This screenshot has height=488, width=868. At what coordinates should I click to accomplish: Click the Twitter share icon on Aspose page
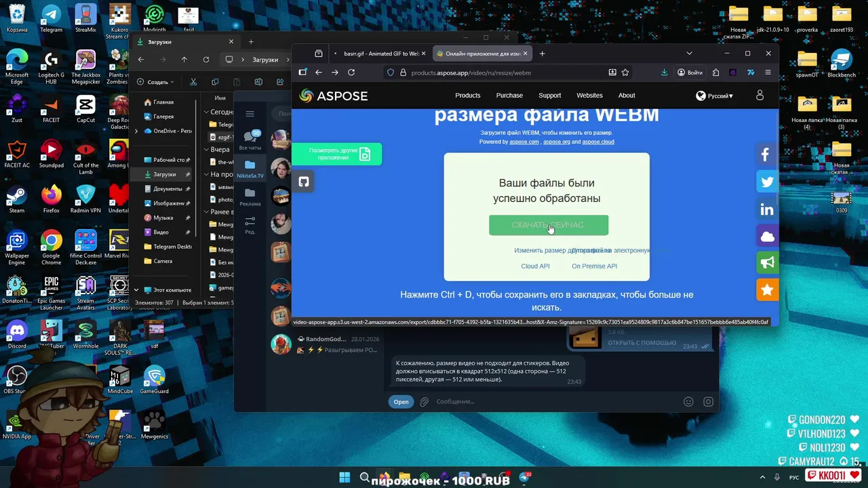click(767, 182)
